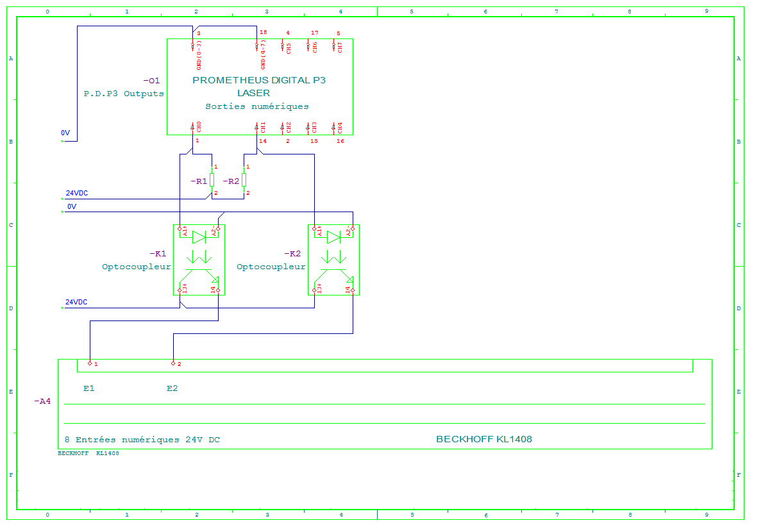The image size is (763, 532).
Task: Select pin number 15 below CH3
Action: [314, 141]
